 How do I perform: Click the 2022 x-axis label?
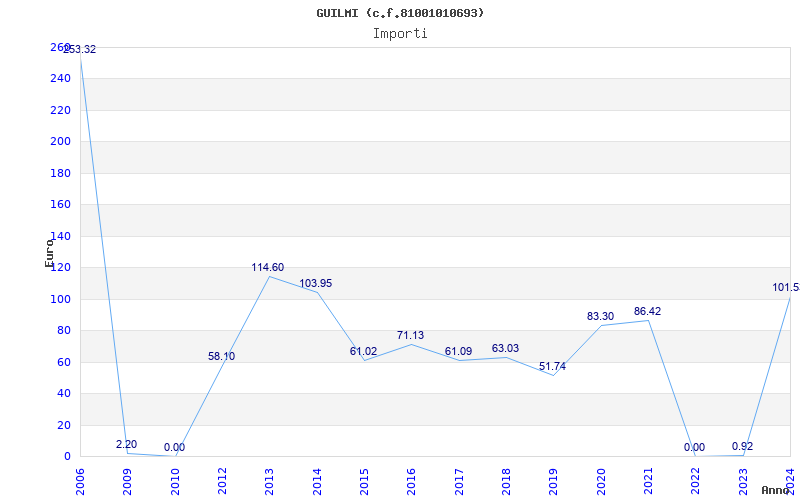pyautogui.click(x=696, y=481)
